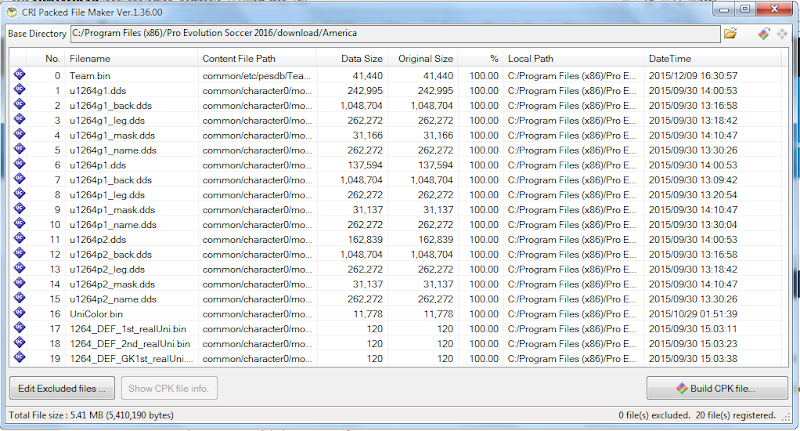Click the file icon for 1264_DEF_GK1st_realUni row
This screenshot has height=431, width=800.
19,357
